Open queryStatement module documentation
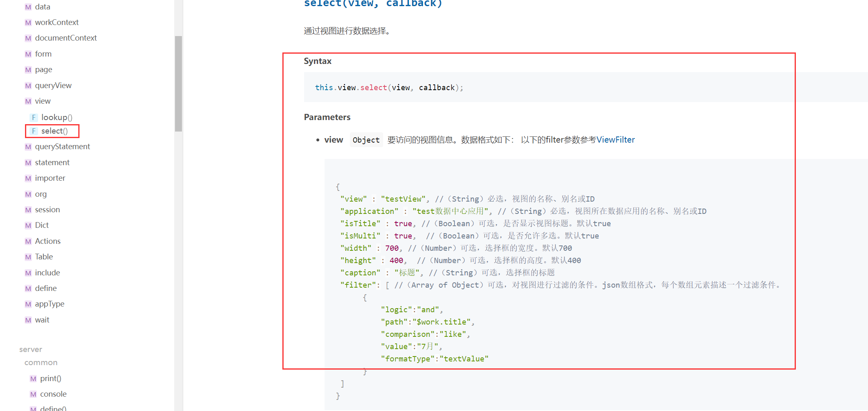Image resolution: width=868 pixels, height=411 pixels. pyautogui.click(x=62, y=147)
